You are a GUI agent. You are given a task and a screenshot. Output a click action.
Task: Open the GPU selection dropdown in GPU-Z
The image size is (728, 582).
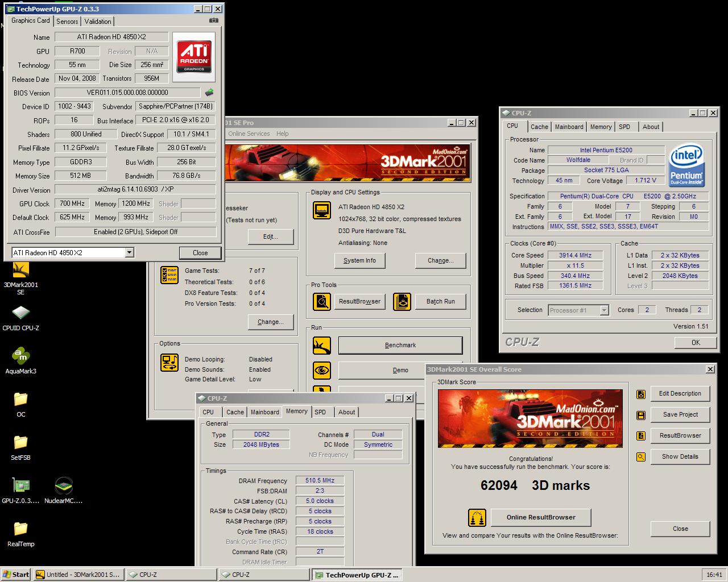coord(129,252)
